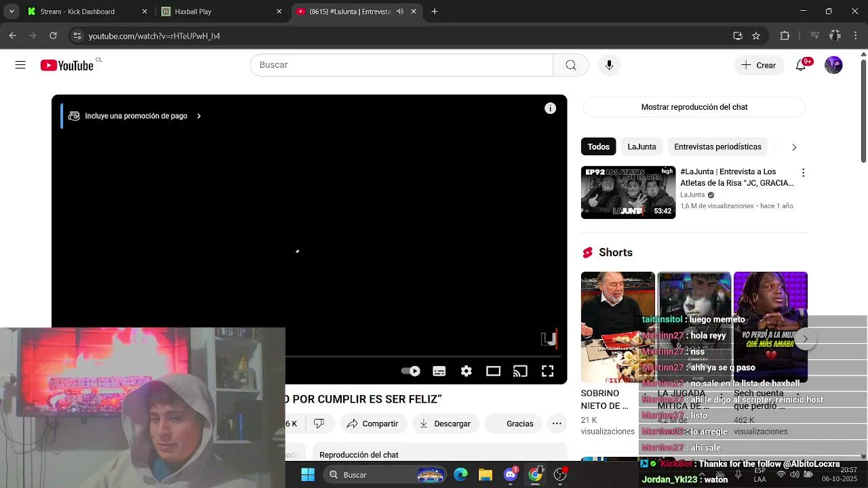Viewport: 868px width, 488px height.
Task: Click the browser address bar URL
Action: (154, 36)
